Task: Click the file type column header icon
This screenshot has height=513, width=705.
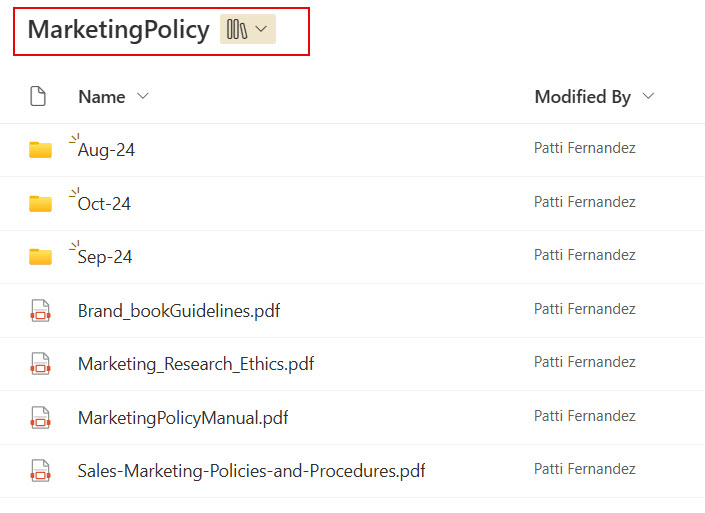Action: (x=38, y=97)
